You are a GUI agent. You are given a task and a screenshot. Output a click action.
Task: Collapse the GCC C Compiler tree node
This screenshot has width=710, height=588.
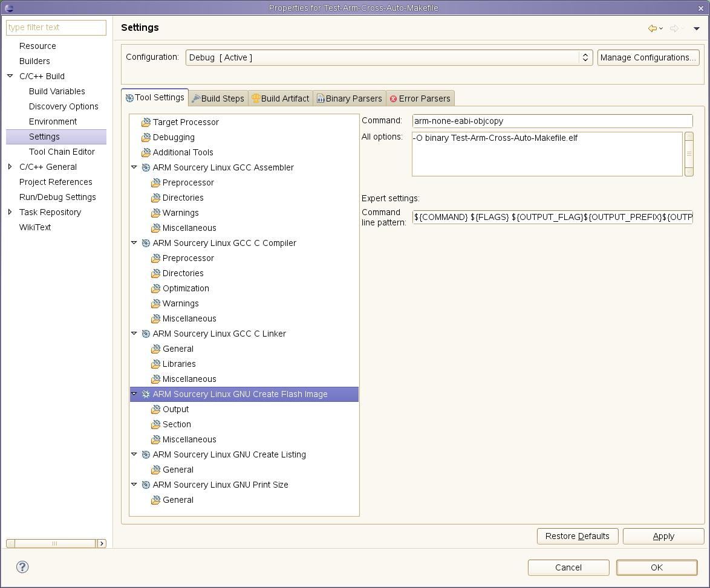[x=134, y=243]
